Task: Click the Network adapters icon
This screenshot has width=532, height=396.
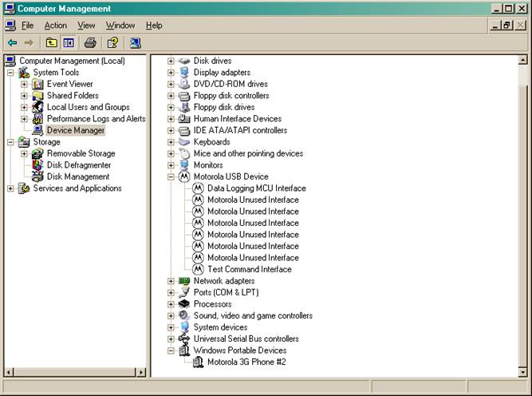Action: click(x=184, y=281)
